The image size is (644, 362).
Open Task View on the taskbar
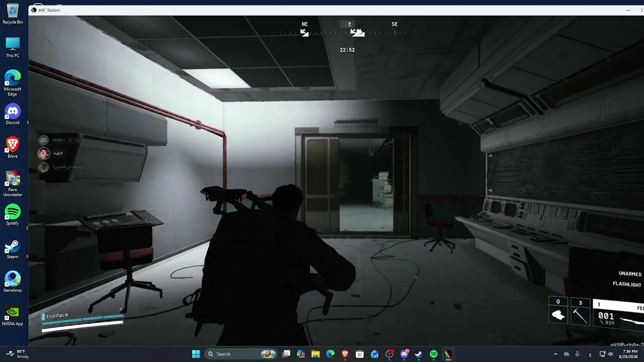(286, 354)
